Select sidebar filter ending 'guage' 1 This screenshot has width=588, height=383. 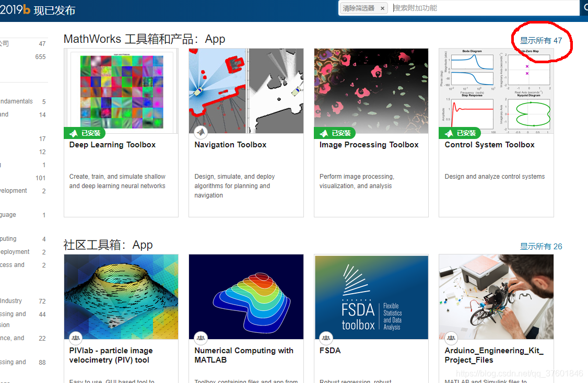(x=23, y=215)
